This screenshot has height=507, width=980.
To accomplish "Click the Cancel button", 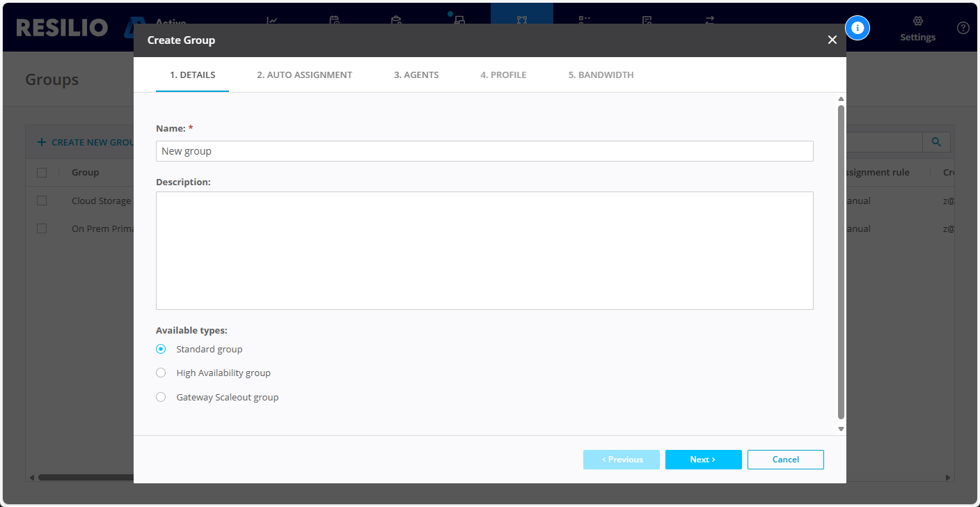I will tap(785, 460).
